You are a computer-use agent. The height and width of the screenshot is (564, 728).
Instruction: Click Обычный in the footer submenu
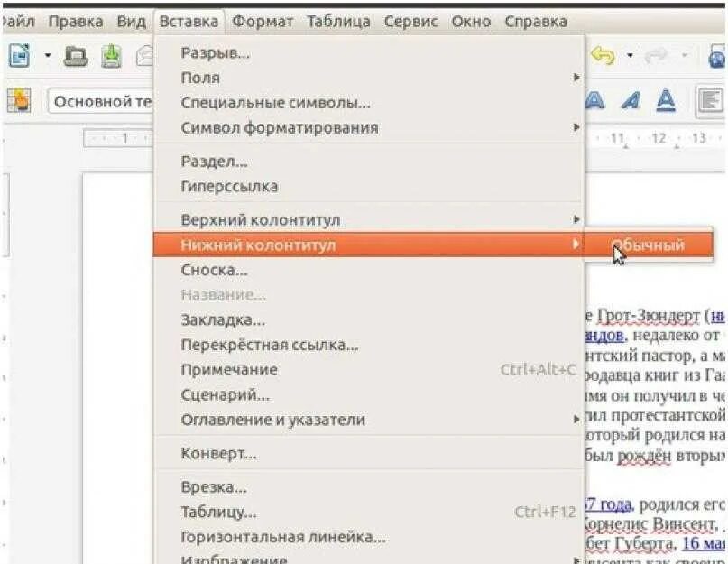[x=648, y=245]
